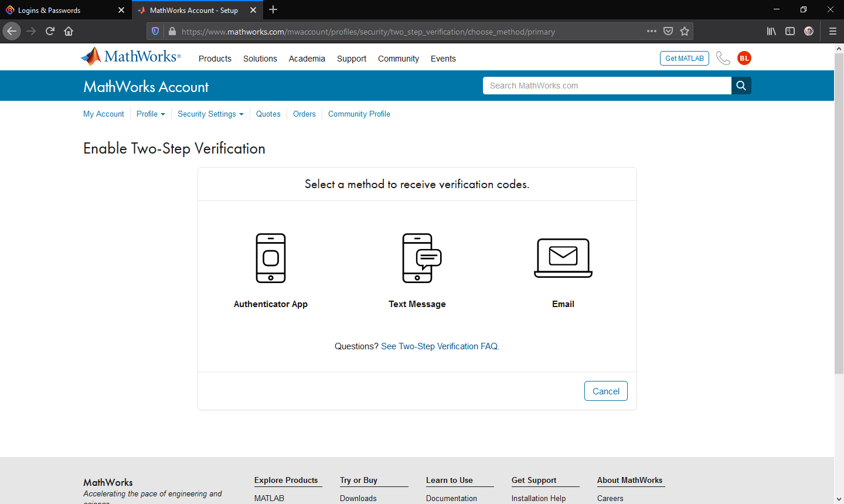
Task: Click the browser forward arrow
Action: click(x=31, y=31)
